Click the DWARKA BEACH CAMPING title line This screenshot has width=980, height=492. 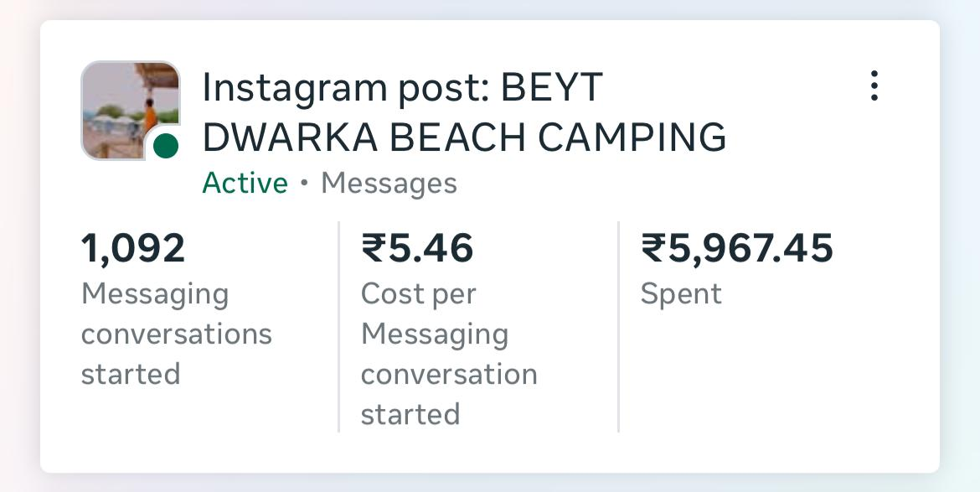[x=464, y=137]
